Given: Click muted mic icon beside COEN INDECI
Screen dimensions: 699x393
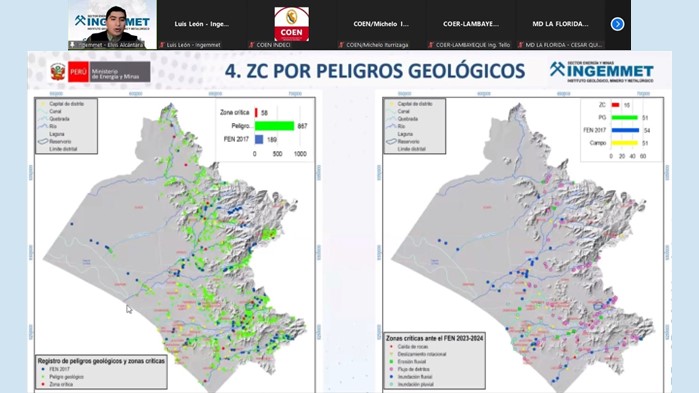Looking at the screenshot, I should pyautogui.click(x=252, y=45).
